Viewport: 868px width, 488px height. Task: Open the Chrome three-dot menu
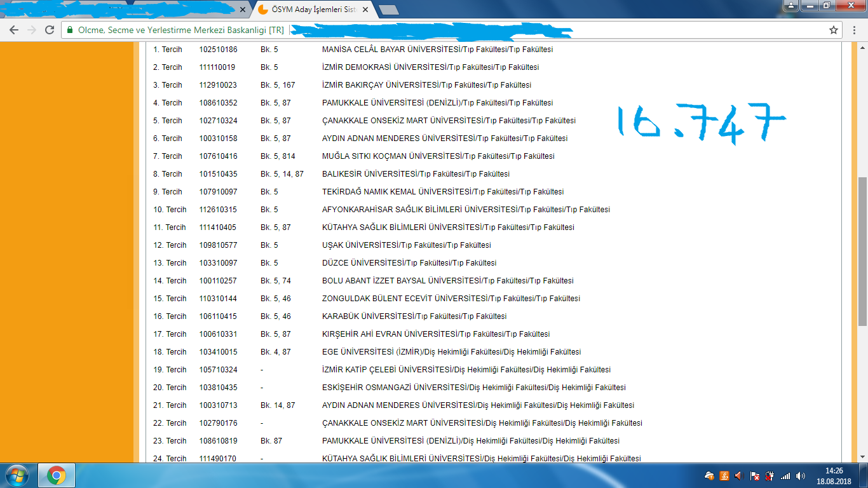[x=855, y=30]
